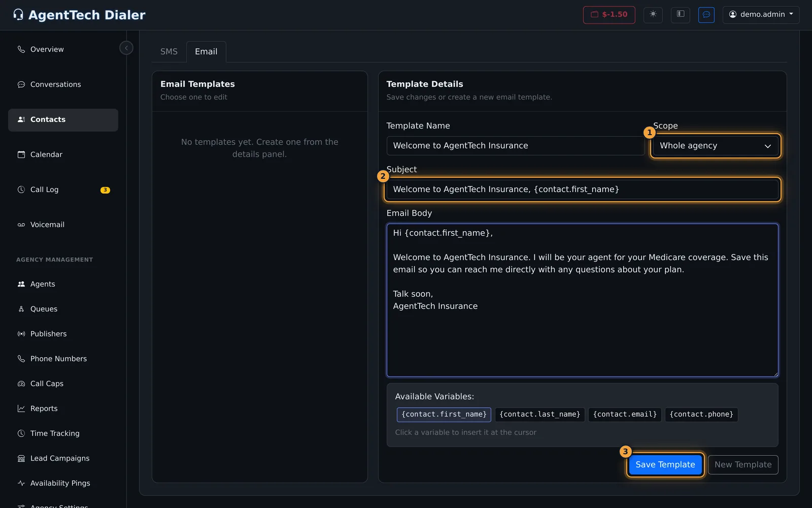Click the Reports chart icon
This screenshot has height=508, width=812.
[x=21, y=408]
